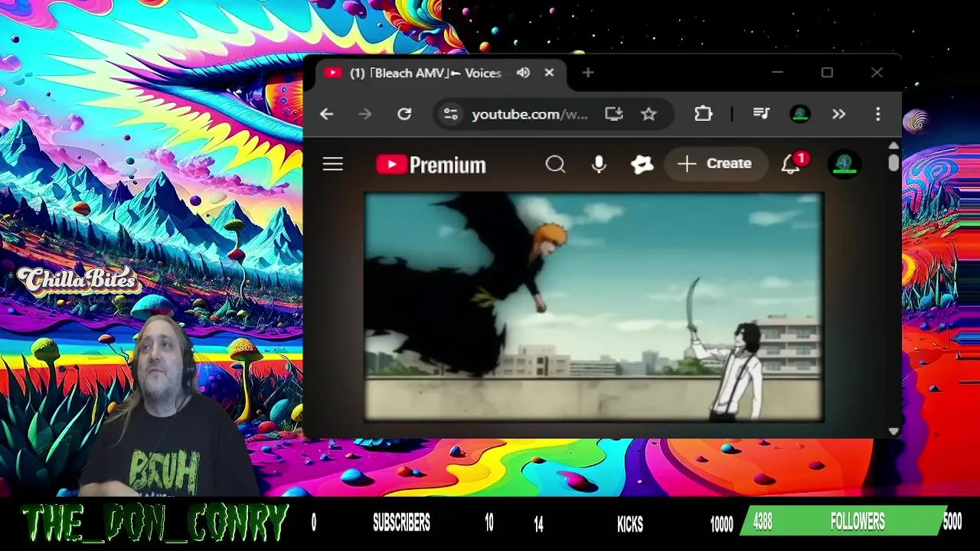Click the page scrollbar down arrow
Screen dimensions: 980x551
(893, 432)
